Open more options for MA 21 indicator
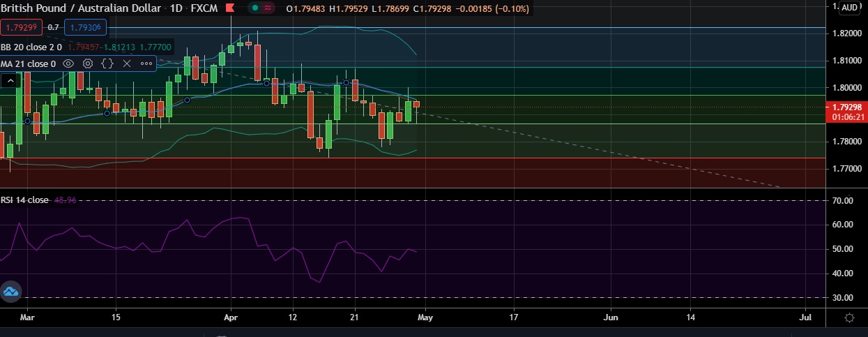 pyautogui.click(x=146, y=63)
